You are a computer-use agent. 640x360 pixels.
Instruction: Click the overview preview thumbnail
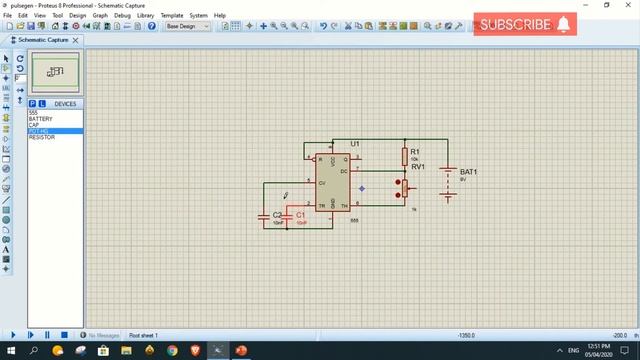[56, 73]
